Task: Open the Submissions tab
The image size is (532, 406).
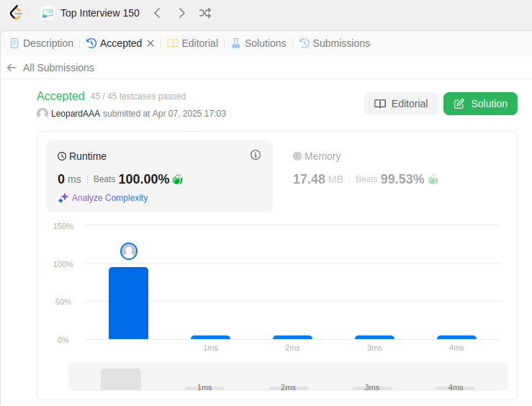Action: 335,43
